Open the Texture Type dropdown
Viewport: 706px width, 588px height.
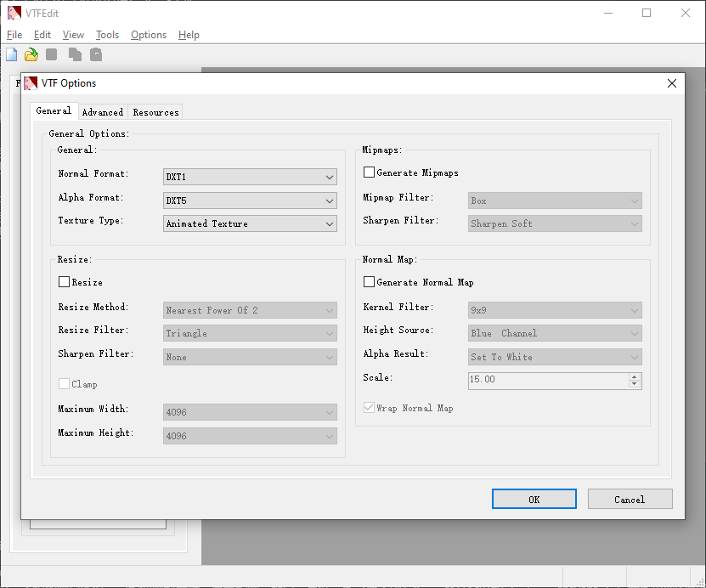(250, 223)
